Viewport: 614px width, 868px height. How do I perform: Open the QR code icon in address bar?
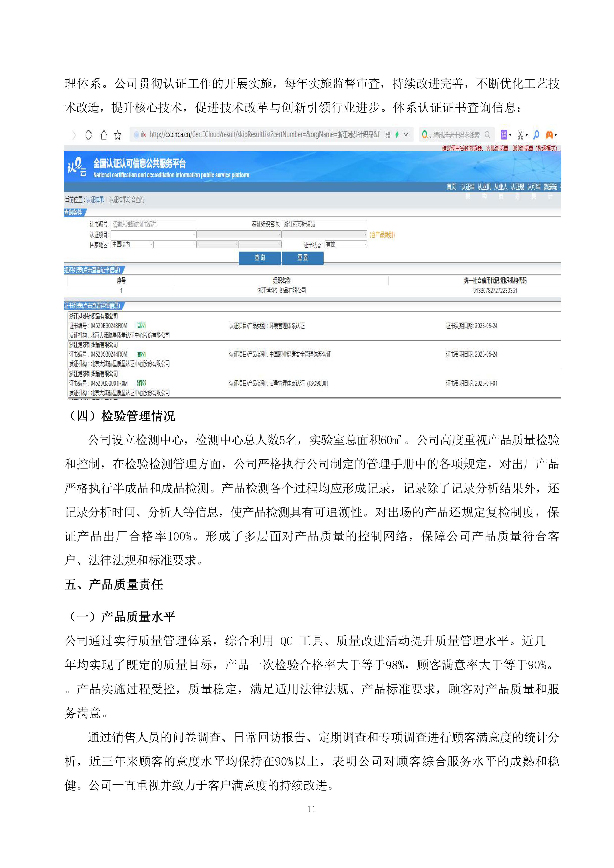388,135
